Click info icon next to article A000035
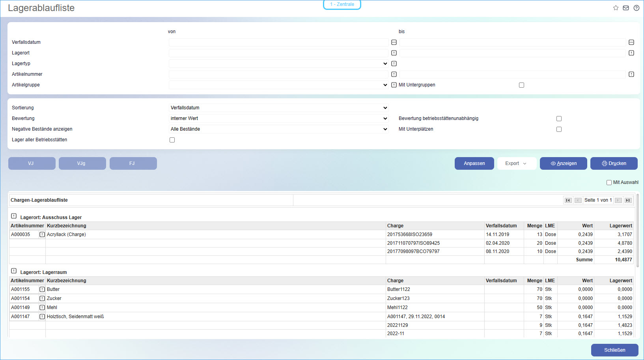 tap(42, 234)
